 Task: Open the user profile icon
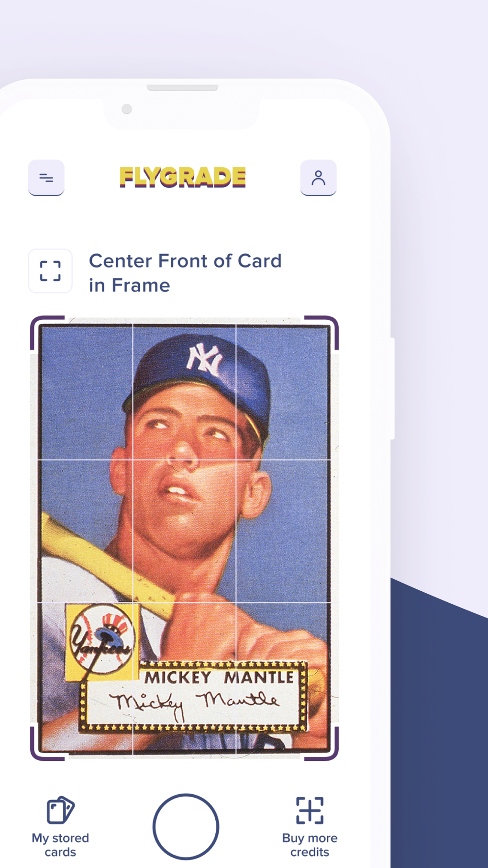pos(318,178)
